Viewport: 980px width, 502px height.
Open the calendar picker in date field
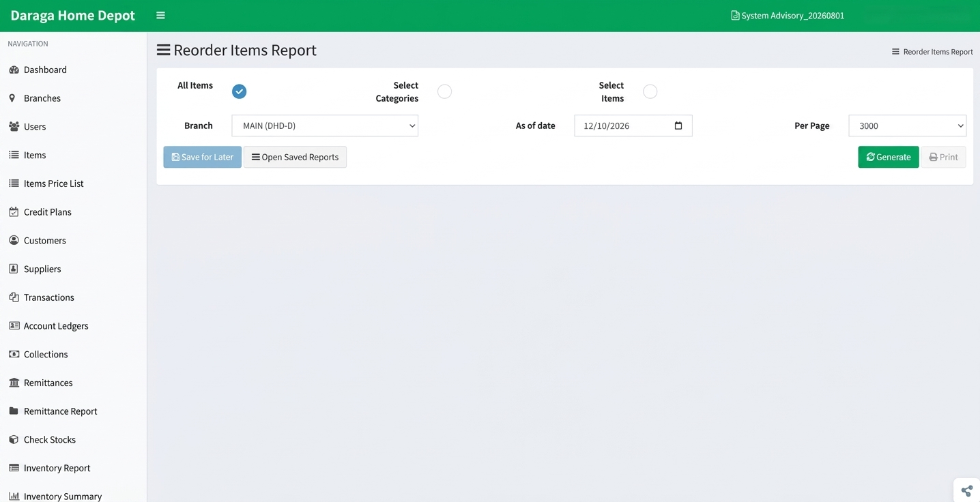pyautogui.click(x=678, y=125)
